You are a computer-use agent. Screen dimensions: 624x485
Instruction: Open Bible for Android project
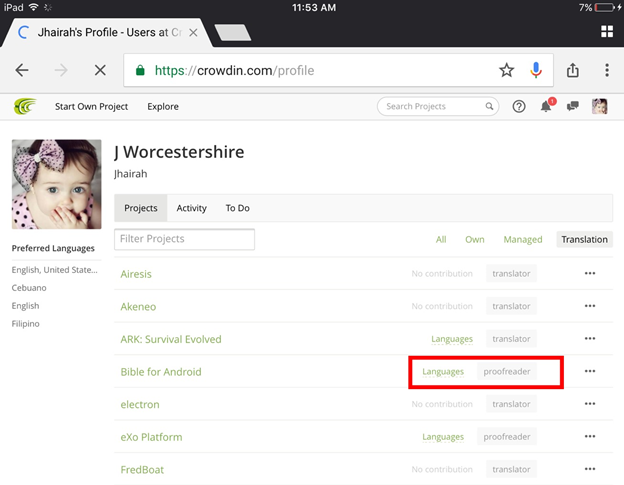pos(161,372)
